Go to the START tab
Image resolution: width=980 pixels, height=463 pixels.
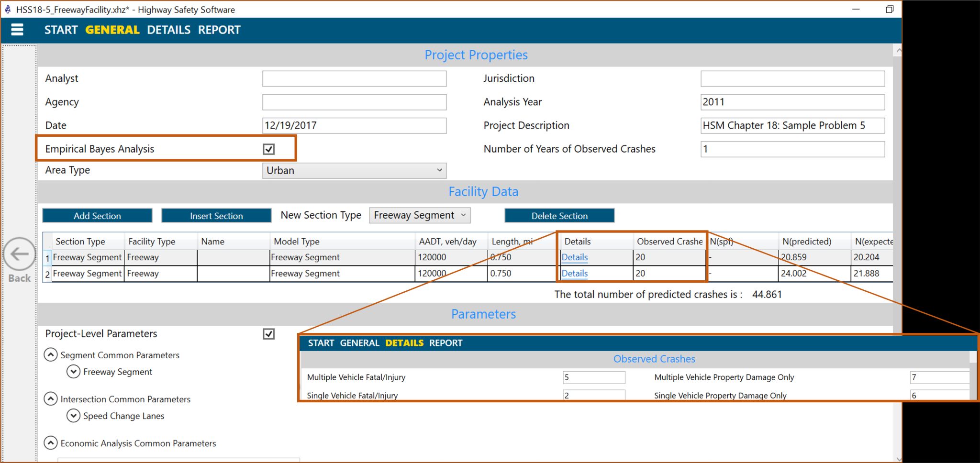click(61, 30)
